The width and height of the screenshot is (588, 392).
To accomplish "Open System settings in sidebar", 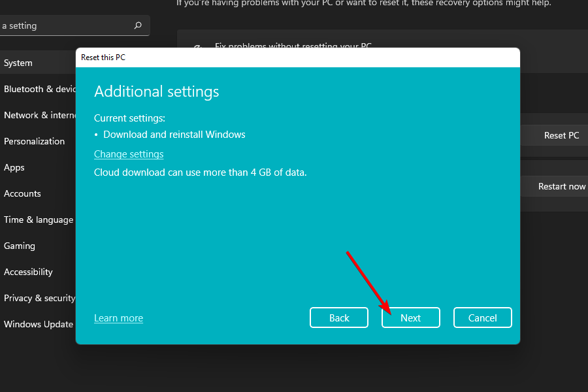I will tap(18, 63).
